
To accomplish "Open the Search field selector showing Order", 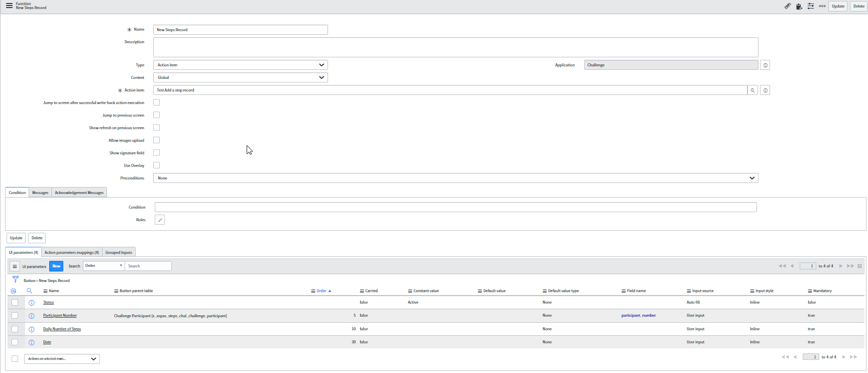I will [104, 266].
